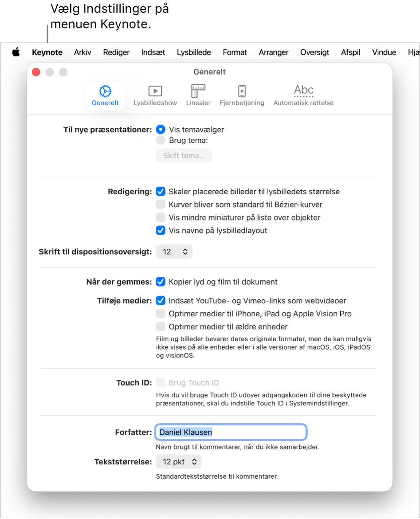Open the Linealer ruler settings tab
The image size is (420, 519).
coord(198,95)
